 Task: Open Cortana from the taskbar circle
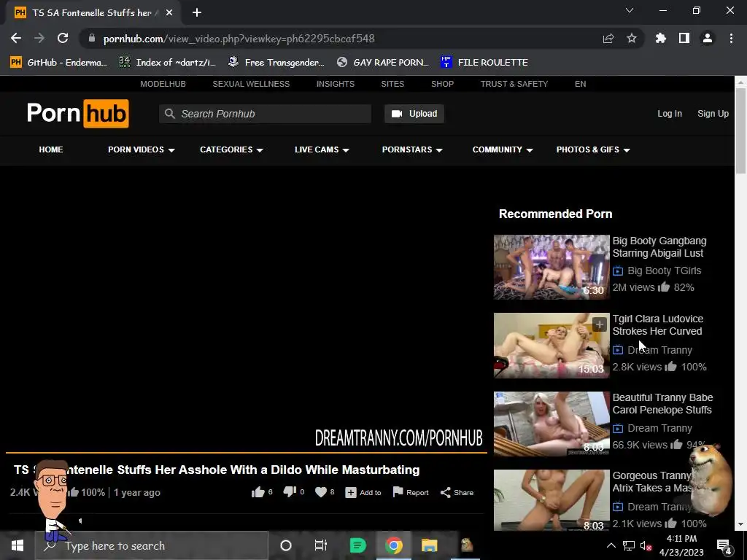click(286, 545)
